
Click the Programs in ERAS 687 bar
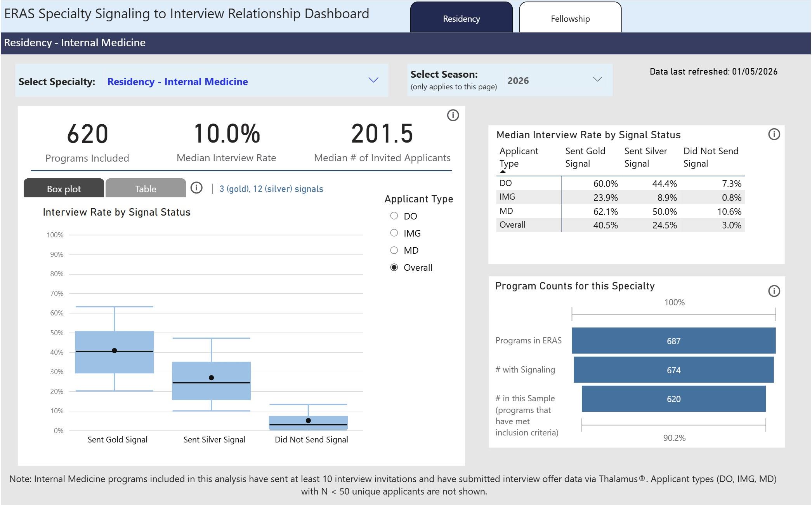pos(673,341)
